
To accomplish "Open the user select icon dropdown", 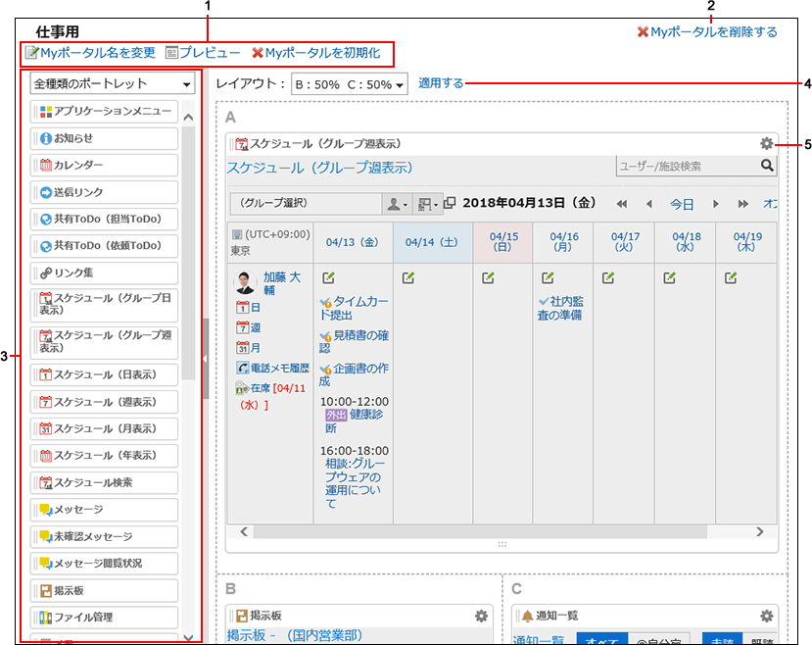I will pyautogui.click(x=398, y=204).
